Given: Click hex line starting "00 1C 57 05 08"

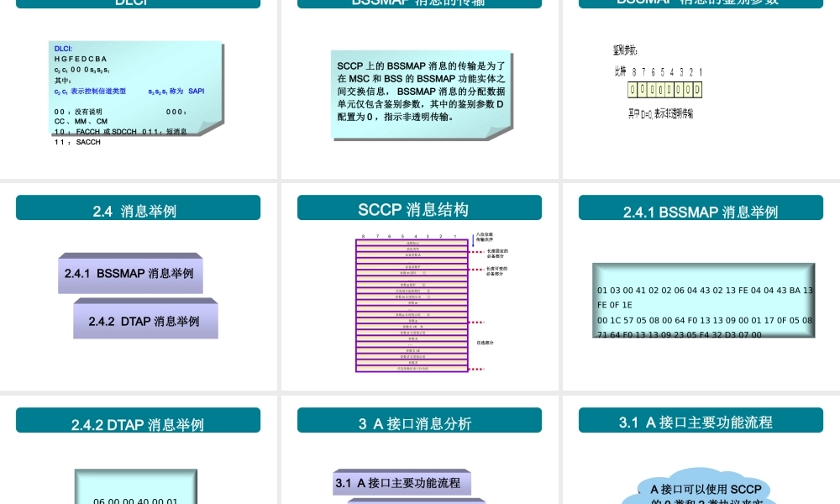Looking at the screenshot, I should click(x=705, y=320).
